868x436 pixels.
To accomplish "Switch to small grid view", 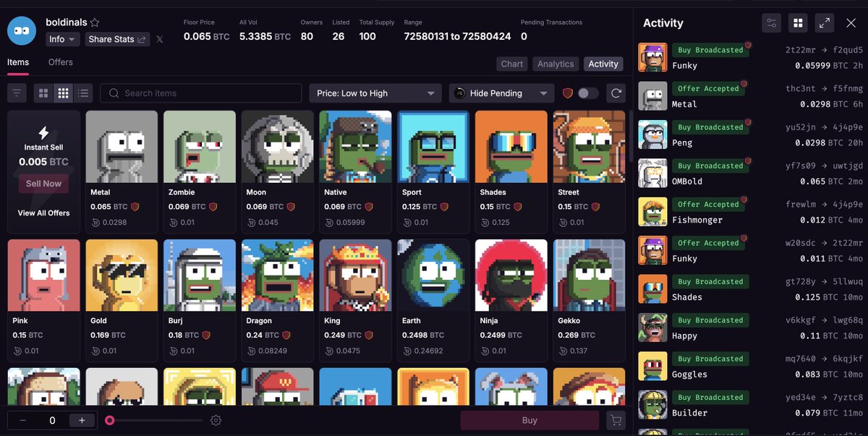I will pyautogui.click(x=64, y=93).
